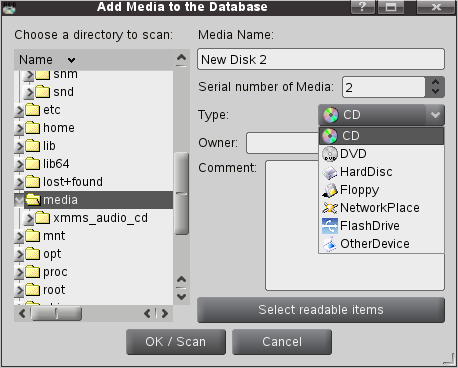Decrease the media serial number

coord(435,92)
